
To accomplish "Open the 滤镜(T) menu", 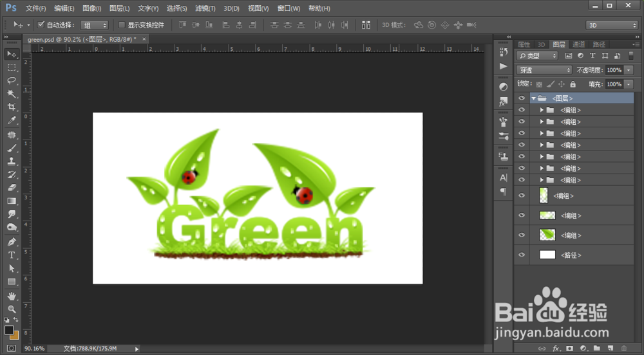I will [205, 8].
